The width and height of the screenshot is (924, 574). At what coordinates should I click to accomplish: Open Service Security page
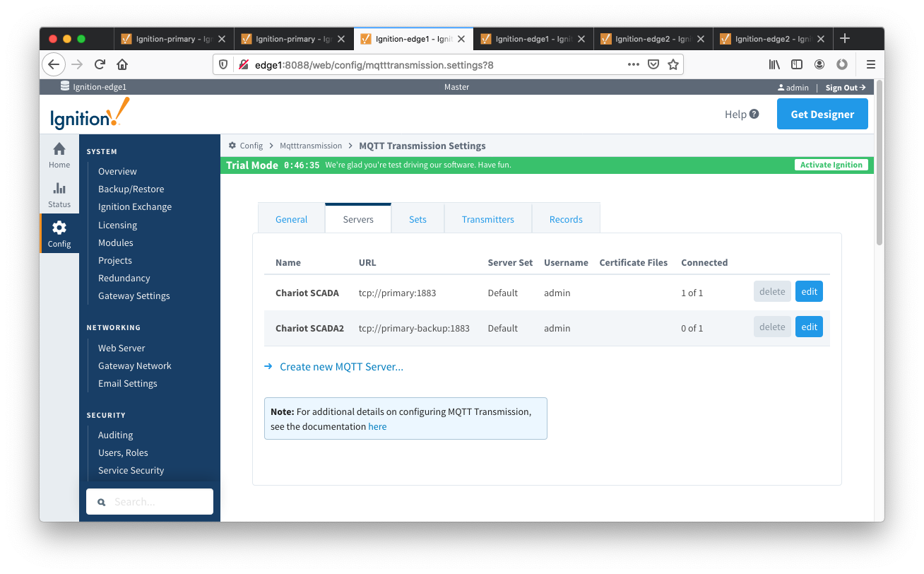click(x=131, y=470)
